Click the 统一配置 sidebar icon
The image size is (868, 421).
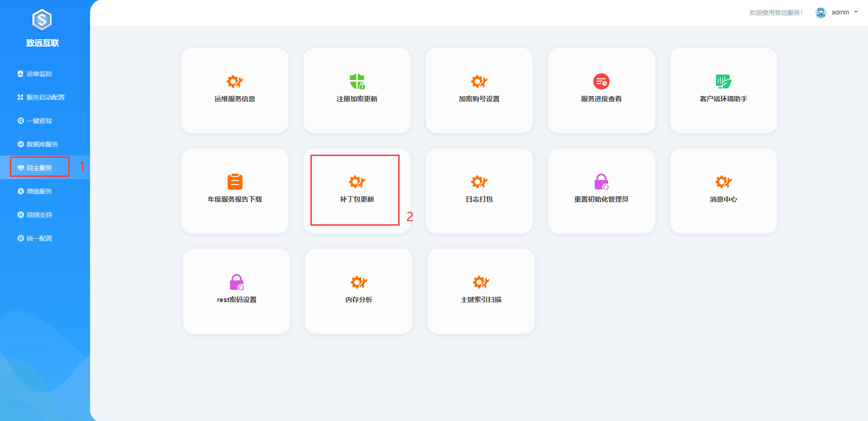coord(20,238)
